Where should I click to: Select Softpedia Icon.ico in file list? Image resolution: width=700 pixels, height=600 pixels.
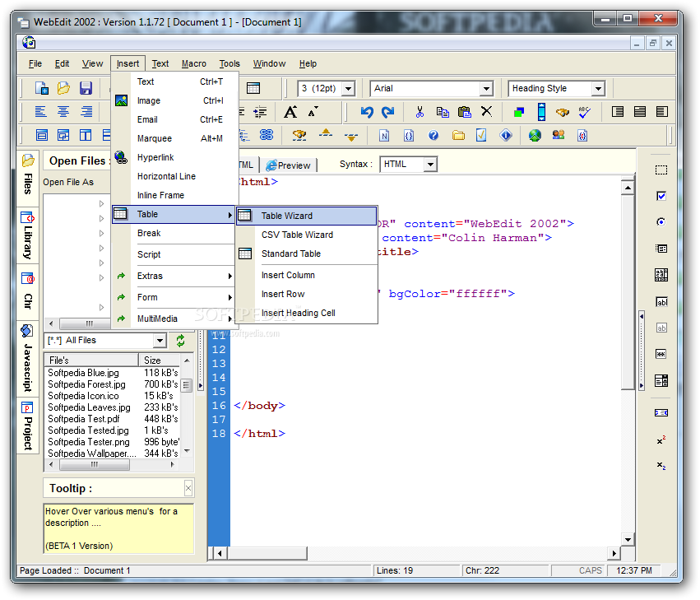(x=83, y=396)
